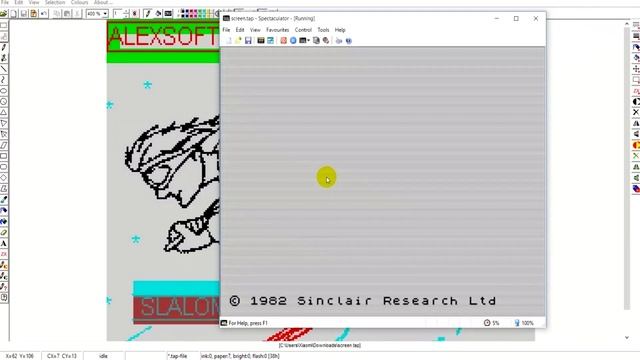Select the parallelogram shape tool
The height and width of the screenshot is (360, 640).
point(4,145)
